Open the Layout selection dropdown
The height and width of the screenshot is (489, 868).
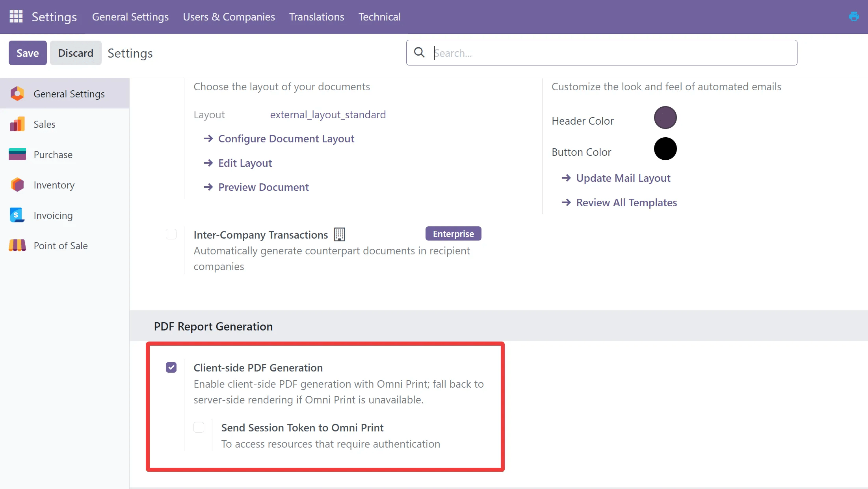(328, 114)
